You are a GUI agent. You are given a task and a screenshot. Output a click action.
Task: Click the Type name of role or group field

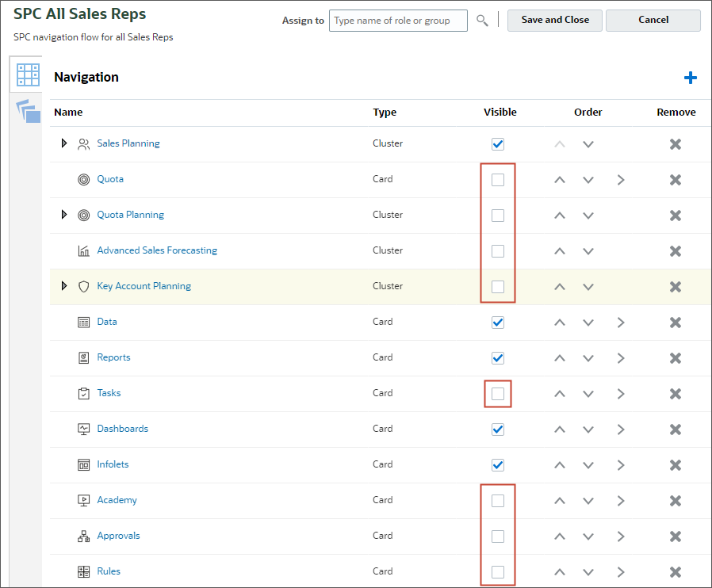pos(398,21)
